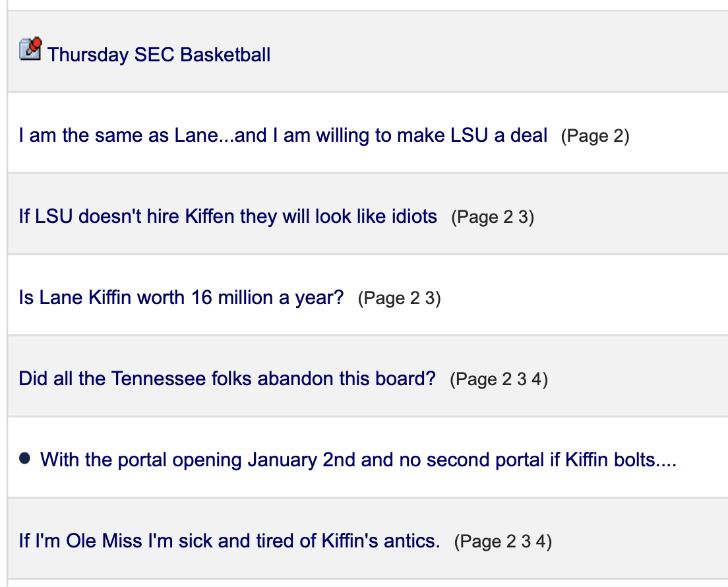Open the "Is Lane Kiffin worth 16 million" thread
This screenshot has width=728, height=587.
tap(181, 297)
